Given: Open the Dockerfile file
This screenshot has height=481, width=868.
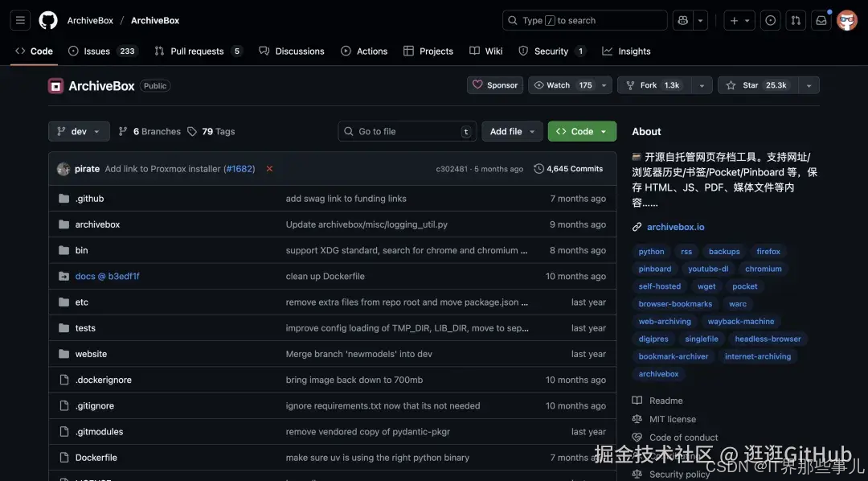Looking at the screenshot, I should (x=96, y=458).
